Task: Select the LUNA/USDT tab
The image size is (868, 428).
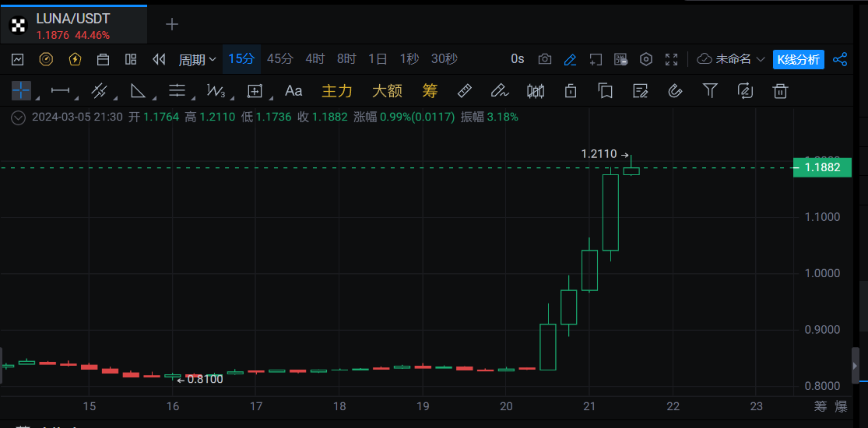Action: pyautogui.click(x=73, y=25)
